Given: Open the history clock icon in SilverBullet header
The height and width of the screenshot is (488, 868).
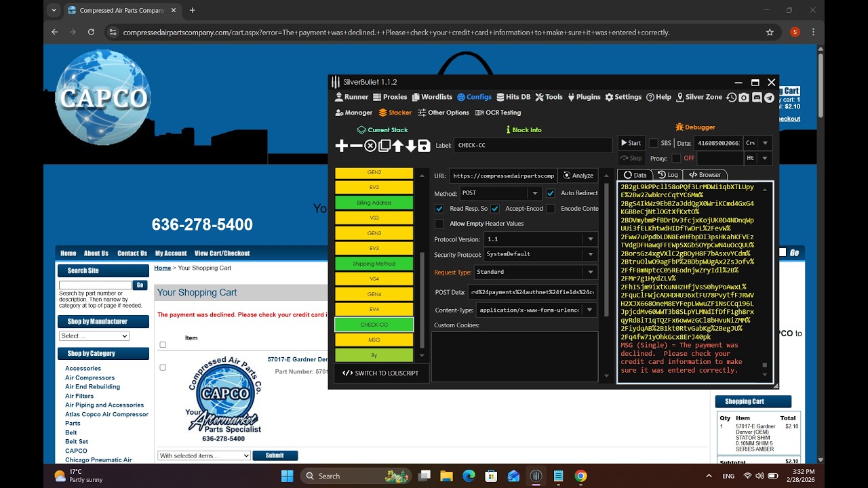Looking at the screenshot, I should (x=731, y=98).
